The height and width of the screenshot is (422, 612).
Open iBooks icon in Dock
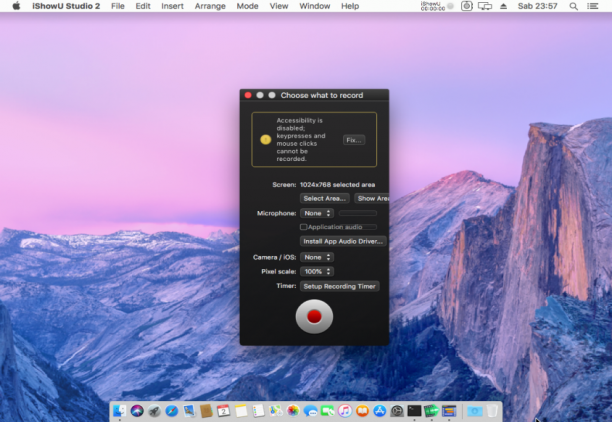tap(362, 411)
